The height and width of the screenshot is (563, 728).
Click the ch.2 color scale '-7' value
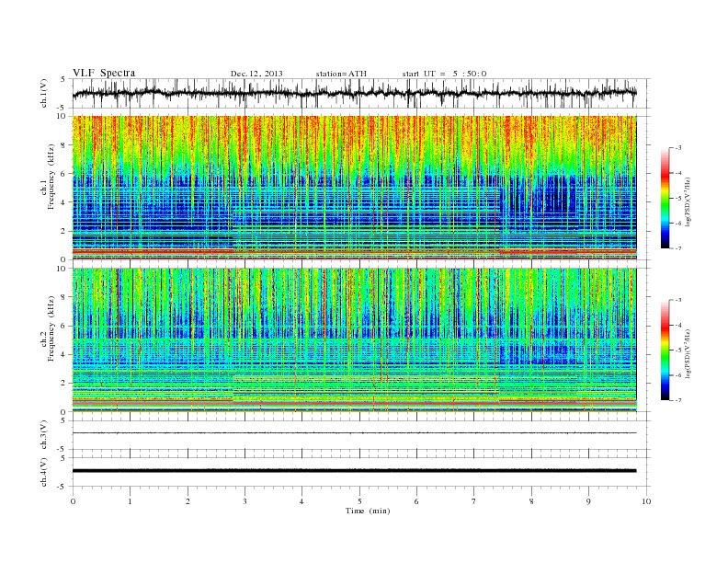tap(678, 400)
